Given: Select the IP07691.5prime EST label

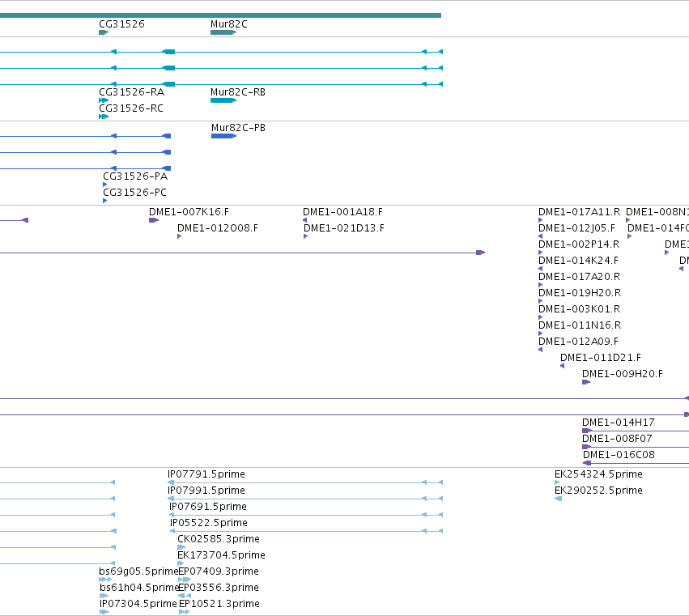Looking at the screenshot, I should 208,508.
